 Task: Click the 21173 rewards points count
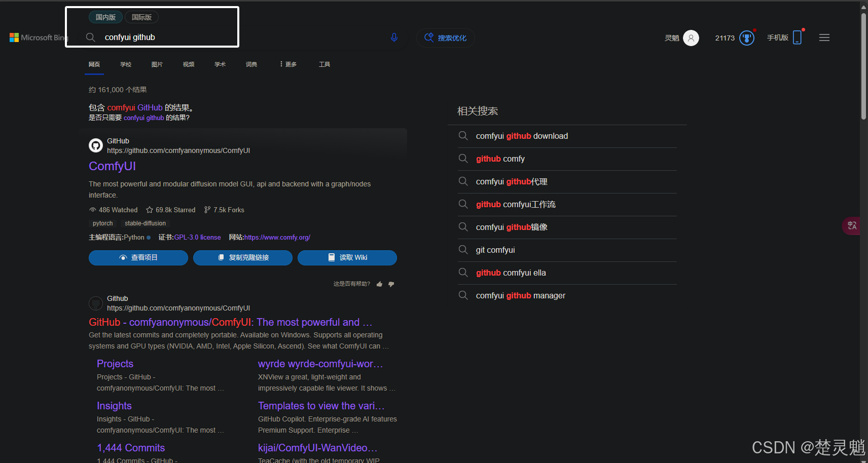click(x=725, y=38)
